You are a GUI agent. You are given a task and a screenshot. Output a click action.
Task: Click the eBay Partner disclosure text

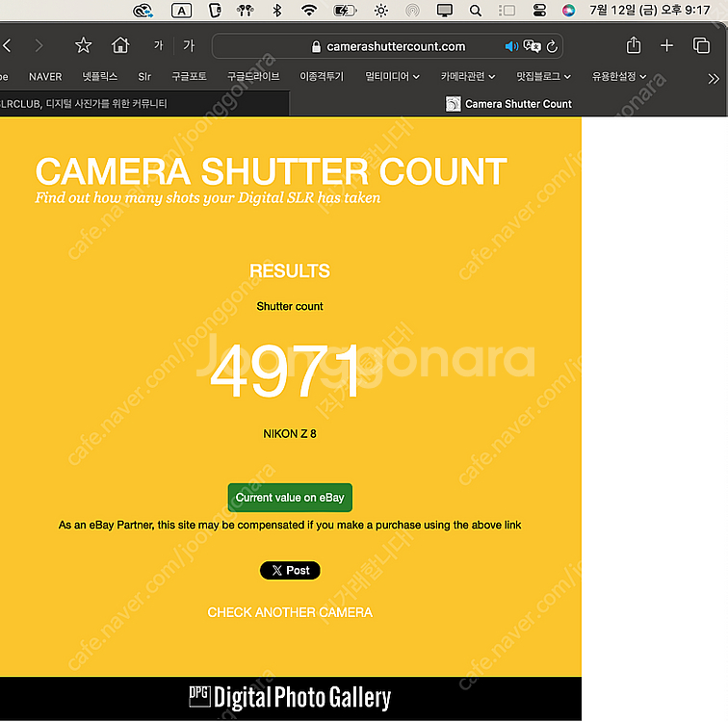click(x=290, y=525)
